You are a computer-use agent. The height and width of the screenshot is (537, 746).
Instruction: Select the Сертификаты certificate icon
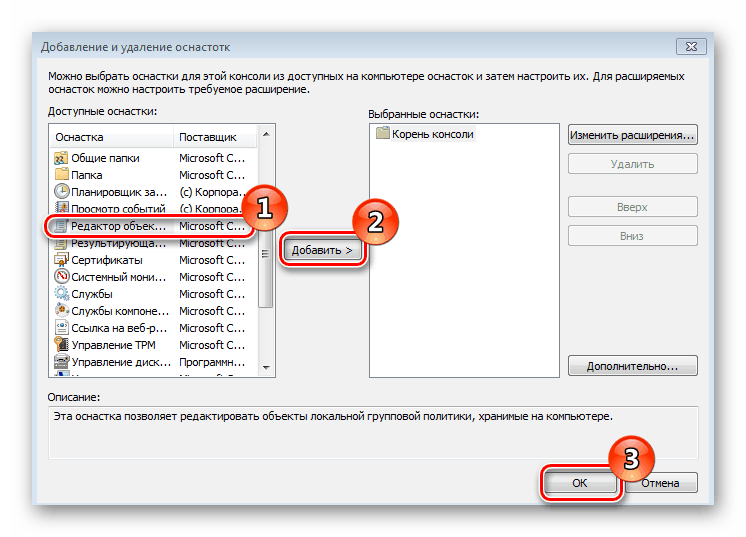[x=61, y=260]
